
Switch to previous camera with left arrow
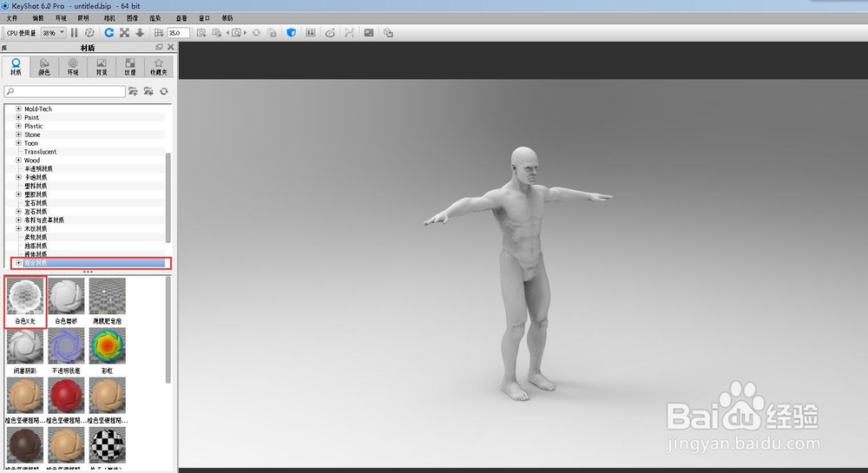pos(228,33)
